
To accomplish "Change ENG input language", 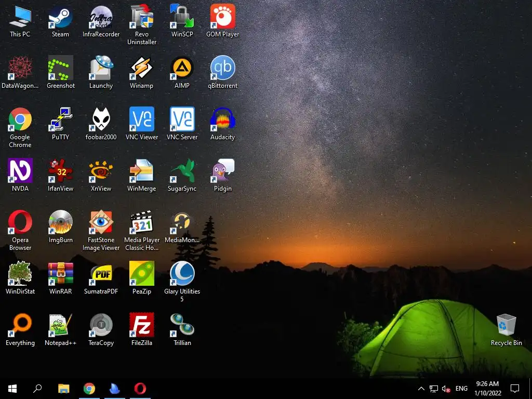I will [461, 389].
